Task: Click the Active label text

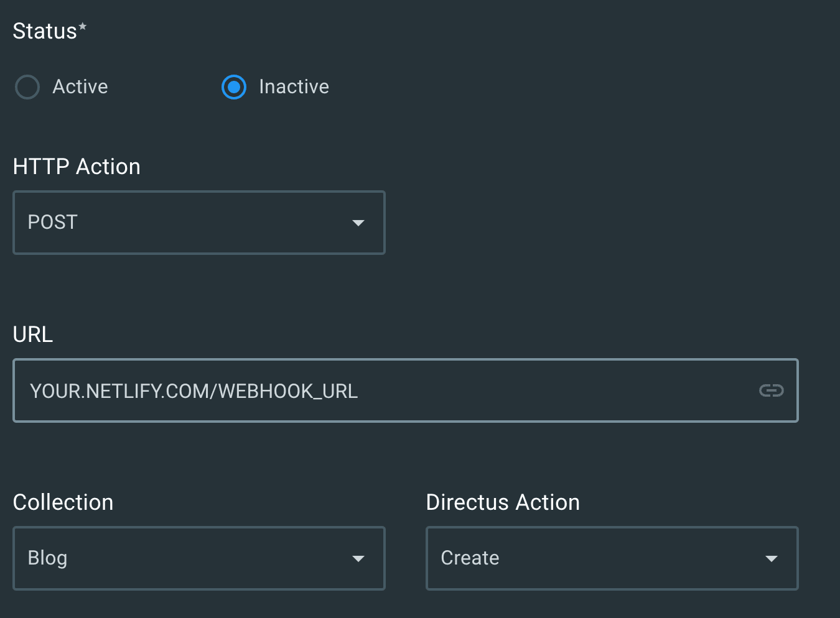Action: (80, 86)
